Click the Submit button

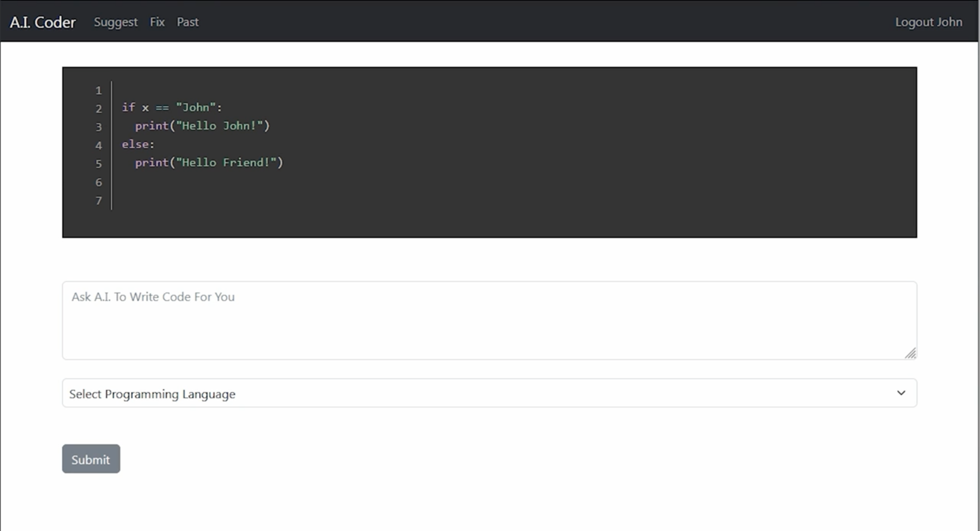click(91, 459)
